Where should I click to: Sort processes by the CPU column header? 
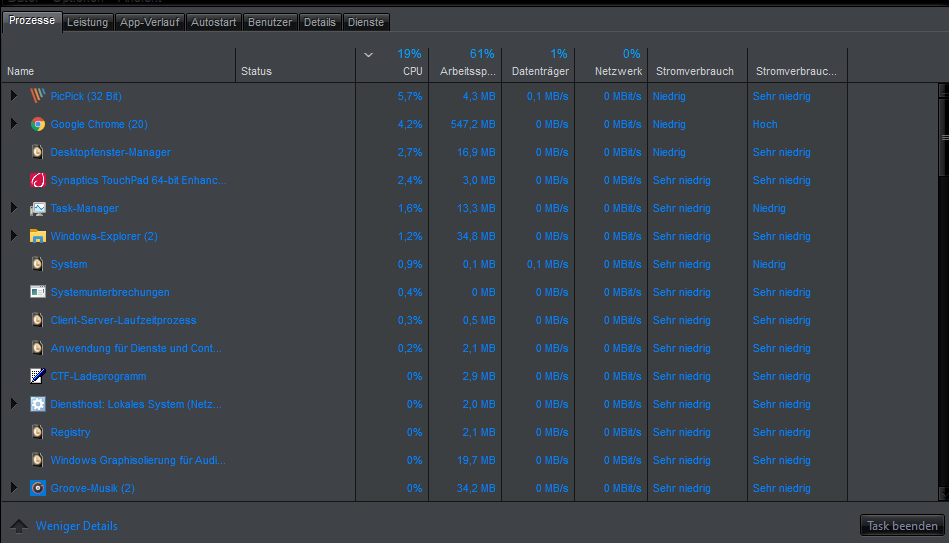coord(412,71)
